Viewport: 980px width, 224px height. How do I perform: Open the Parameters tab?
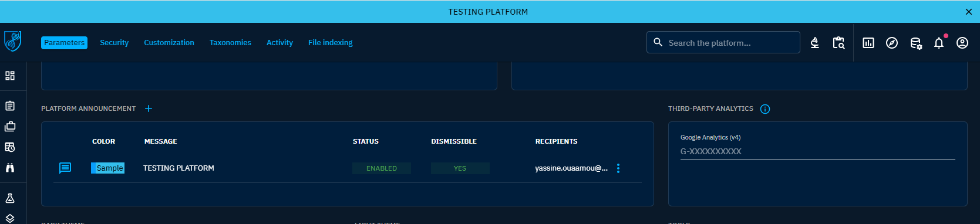pos(64,43)
